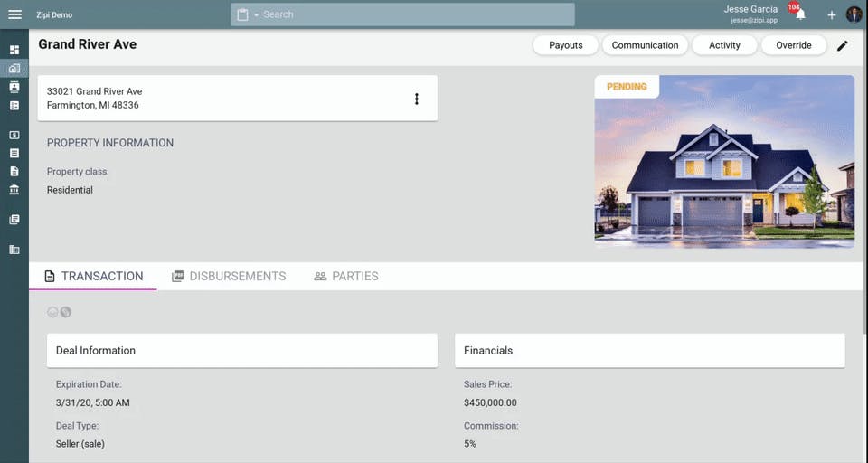Expand the search type dropdown arrow
The height and width of the screenshot is (463, 868).
[x=256, y=15]
